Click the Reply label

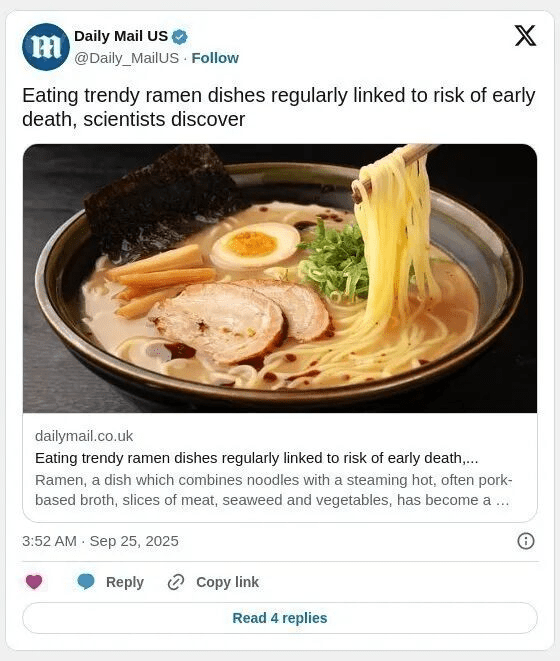click(x=125, y=582)
